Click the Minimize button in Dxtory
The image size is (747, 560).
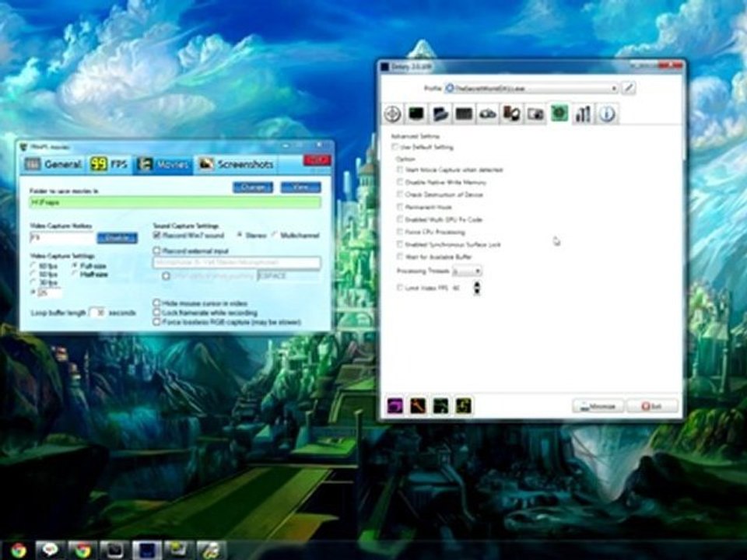point(598,406)
